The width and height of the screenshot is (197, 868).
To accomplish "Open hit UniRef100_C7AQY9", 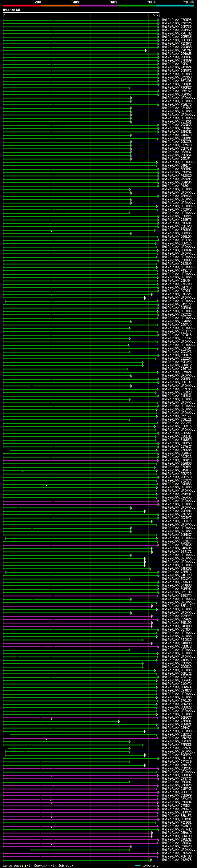I will [177, 460].
